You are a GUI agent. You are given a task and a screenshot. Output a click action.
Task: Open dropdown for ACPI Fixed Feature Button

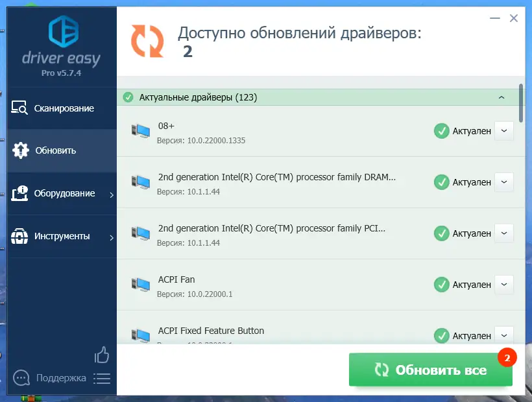[504, 335]
